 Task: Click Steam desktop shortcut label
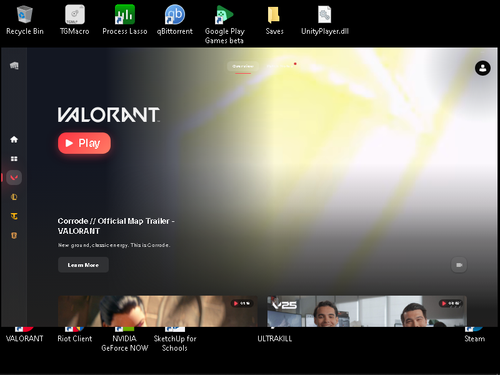(x=475, y=338)
